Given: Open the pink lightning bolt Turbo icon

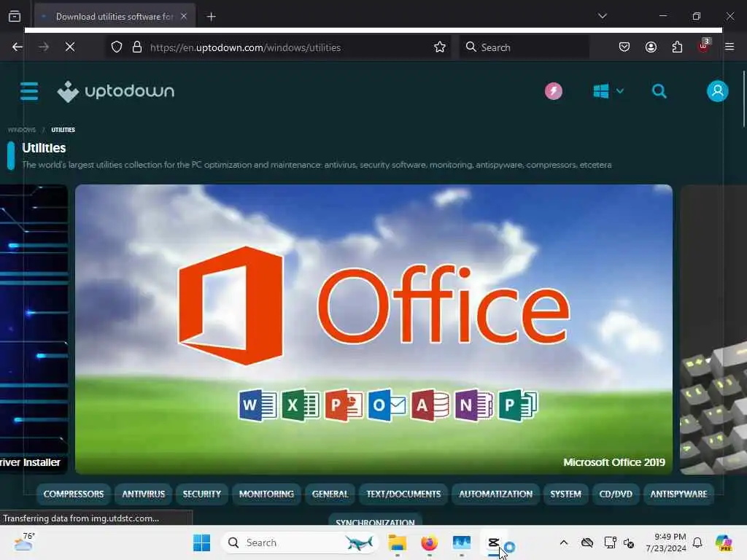Looking at the screenshot, I should 553,91.
